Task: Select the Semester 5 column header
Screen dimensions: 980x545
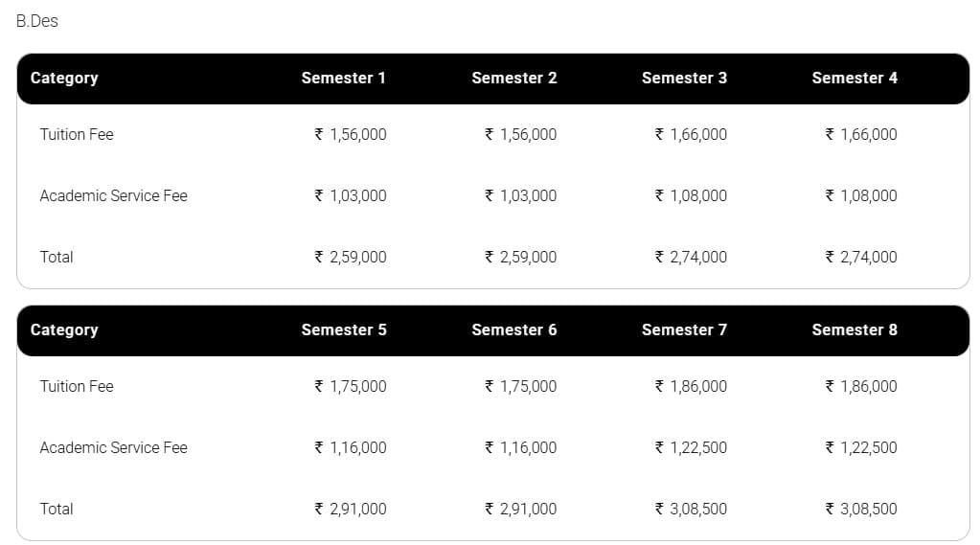Action: click(343, 329)
